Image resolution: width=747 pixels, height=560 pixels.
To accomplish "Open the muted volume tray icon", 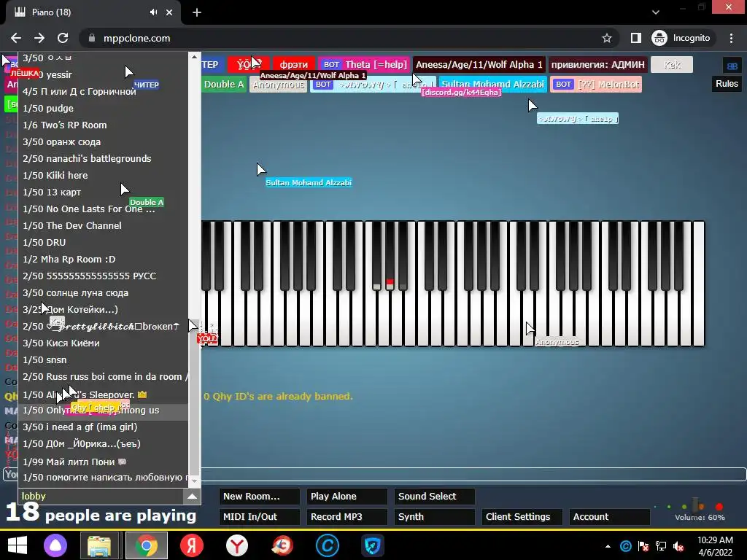I will [x=678, y=546].
